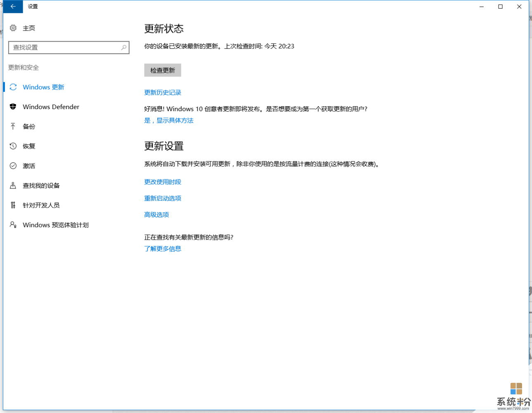
Task: Click the 更新设置 heading
Action: coord(164,146)
